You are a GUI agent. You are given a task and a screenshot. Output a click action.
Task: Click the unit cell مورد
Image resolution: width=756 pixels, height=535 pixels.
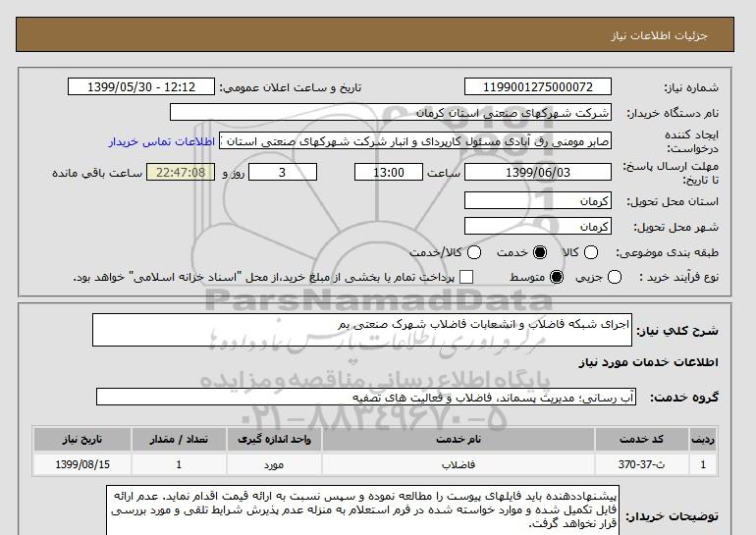[274, 464]
